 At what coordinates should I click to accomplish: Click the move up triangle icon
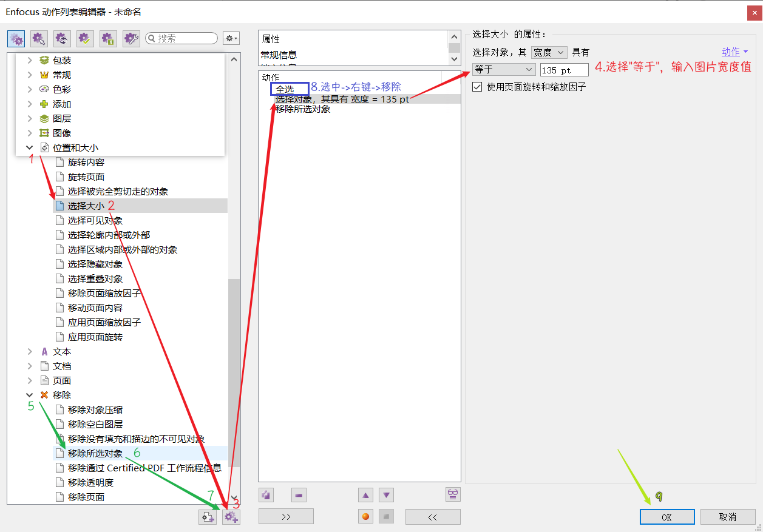(x=365, y=495)
